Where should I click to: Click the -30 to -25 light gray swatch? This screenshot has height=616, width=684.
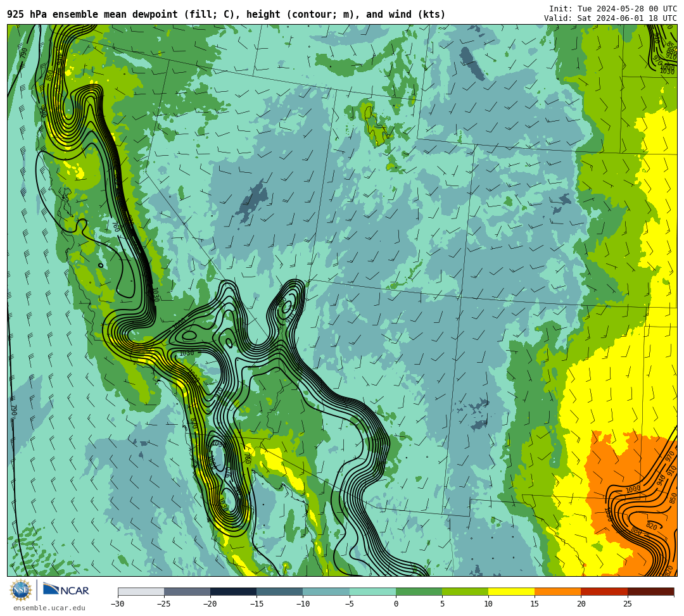pos(141,591)
